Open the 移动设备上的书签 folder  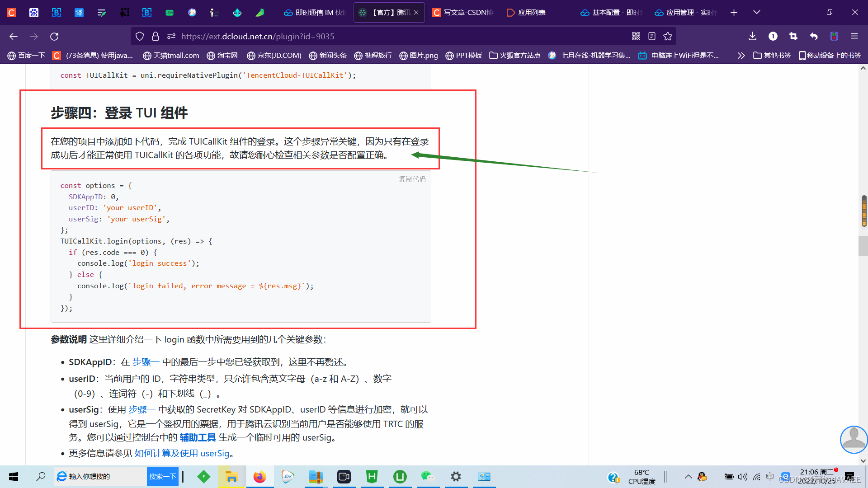pos(830,56)
